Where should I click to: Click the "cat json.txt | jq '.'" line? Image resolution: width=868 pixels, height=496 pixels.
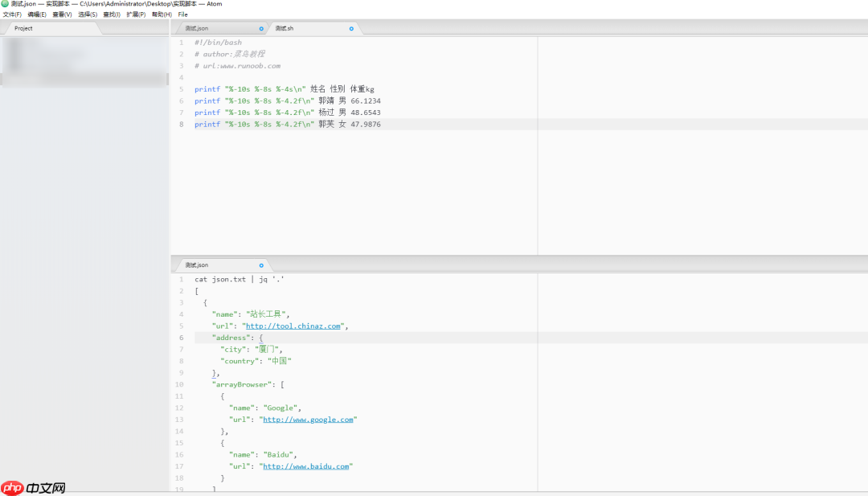coord(240,280)
